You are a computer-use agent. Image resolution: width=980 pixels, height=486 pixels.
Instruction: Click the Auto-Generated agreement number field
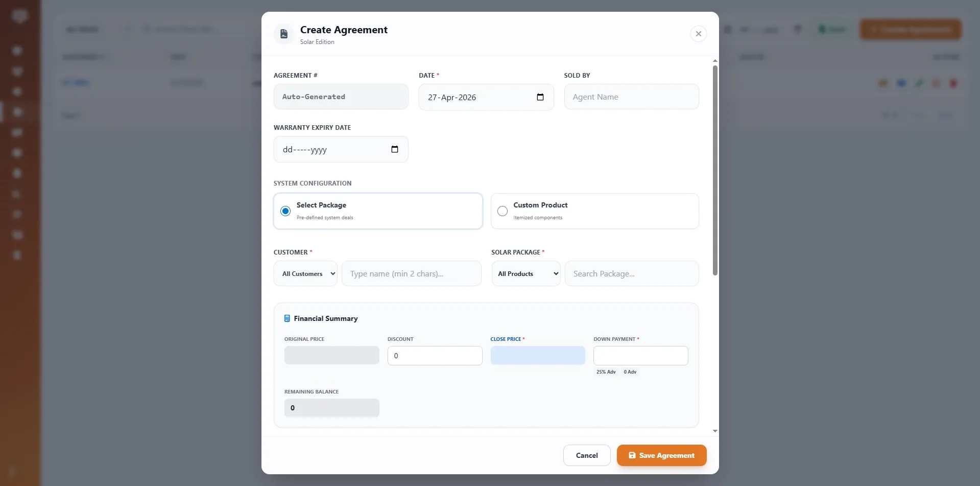point(341,97)
